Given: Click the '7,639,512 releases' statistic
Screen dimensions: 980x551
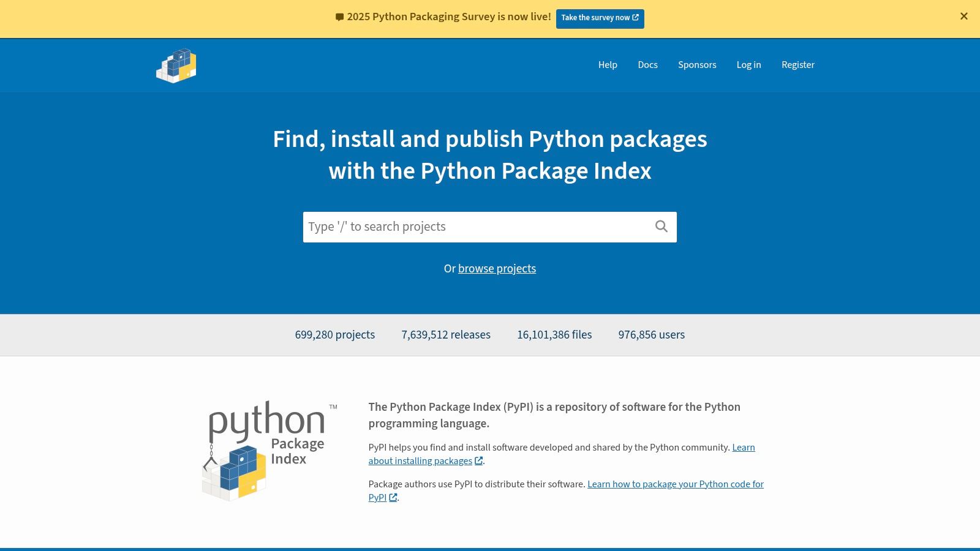Looking at the screenshot, I should coord(446,335).
